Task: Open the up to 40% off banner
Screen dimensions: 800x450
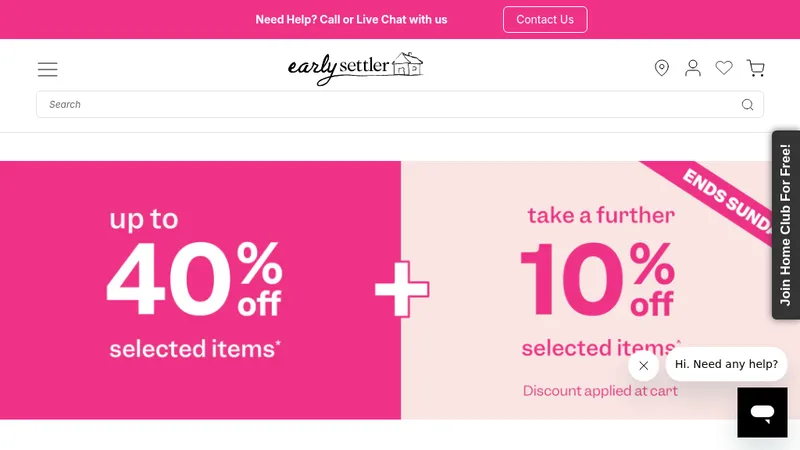Action: coord(201,290)
